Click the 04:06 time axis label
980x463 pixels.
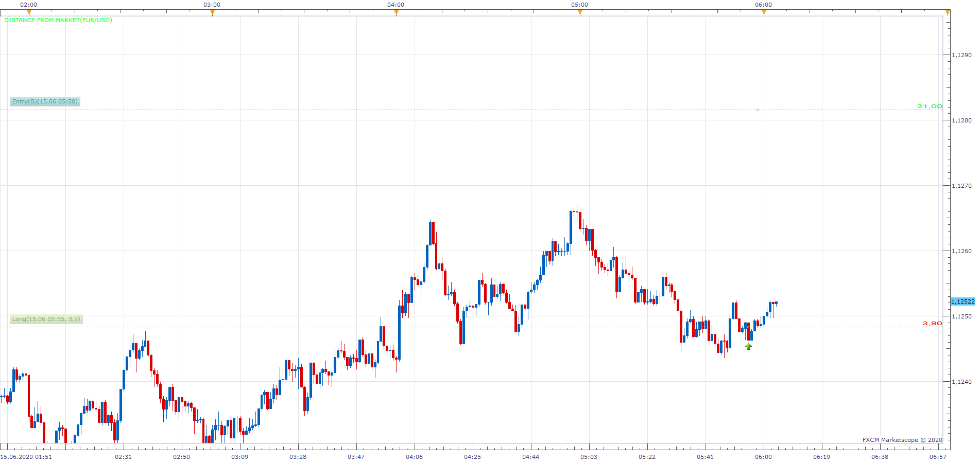point(414,457)
